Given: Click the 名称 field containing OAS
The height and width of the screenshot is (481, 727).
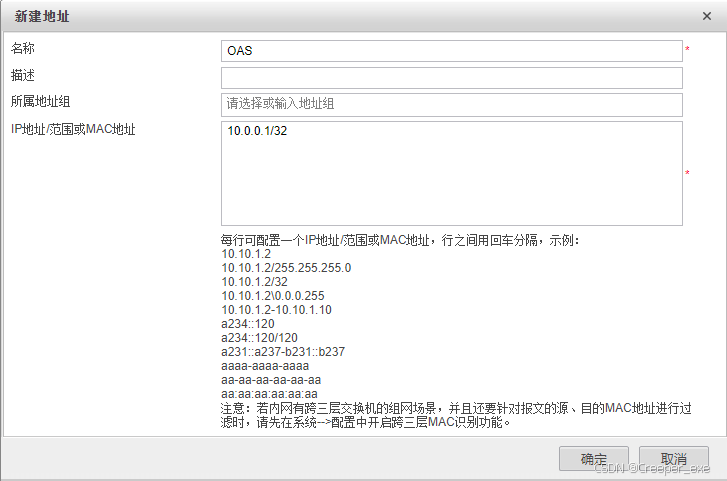Looking at the screenshot, I should click(x=452, y=51).
